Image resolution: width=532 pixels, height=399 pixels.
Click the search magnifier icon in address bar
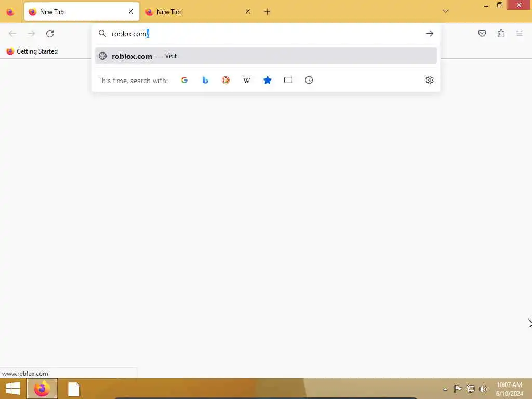102,33
